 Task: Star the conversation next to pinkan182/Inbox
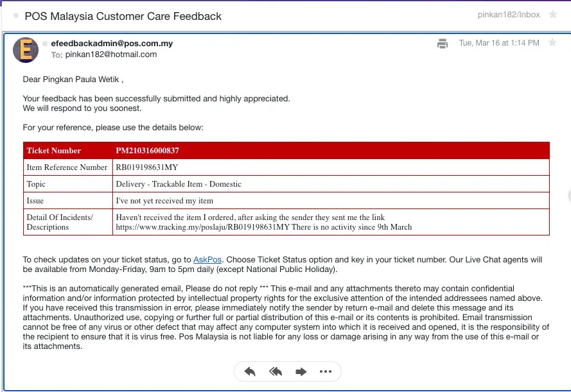pyautogui.click(x=552, y=15)
